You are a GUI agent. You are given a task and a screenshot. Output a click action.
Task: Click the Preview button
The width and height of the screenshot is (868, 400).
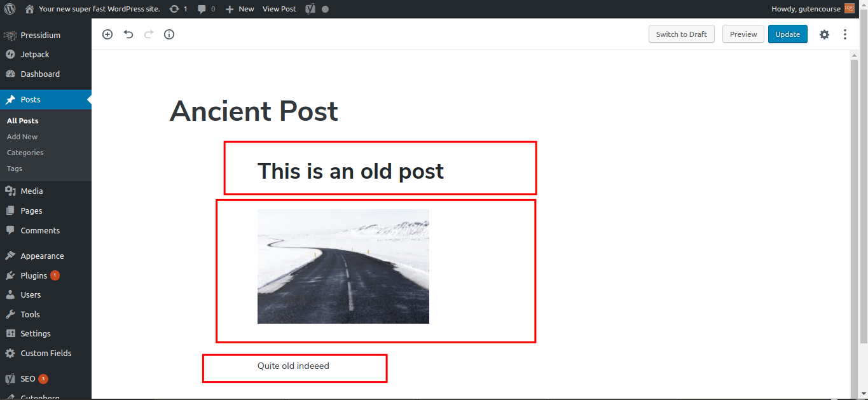point(743,34)
